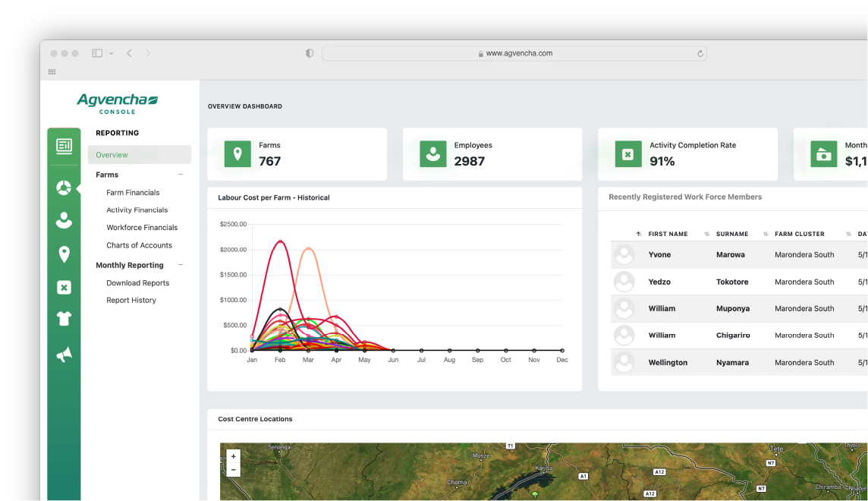This screenshot has height=501, width=868.
Task: Collapse the Monthly Reporting section
Action: coord(181,265)
